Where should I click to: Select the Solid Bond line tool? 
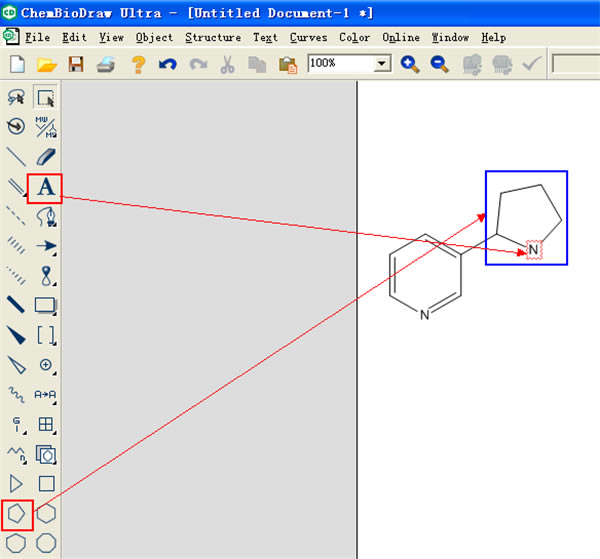click(17, 157)
